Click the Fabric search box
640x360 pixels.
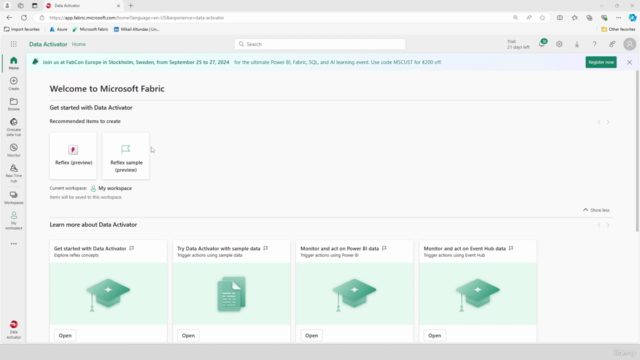(320, 44)
